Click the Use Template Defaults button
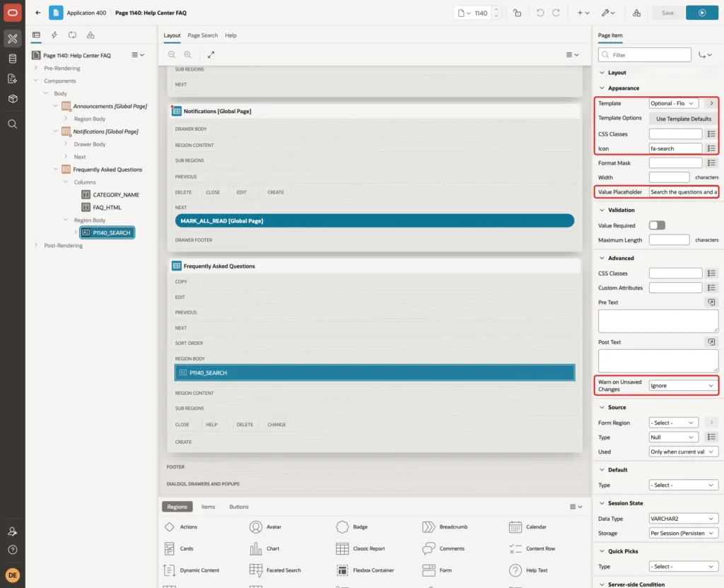The width and height of the screenshot is (724, 588). (684, 119)
